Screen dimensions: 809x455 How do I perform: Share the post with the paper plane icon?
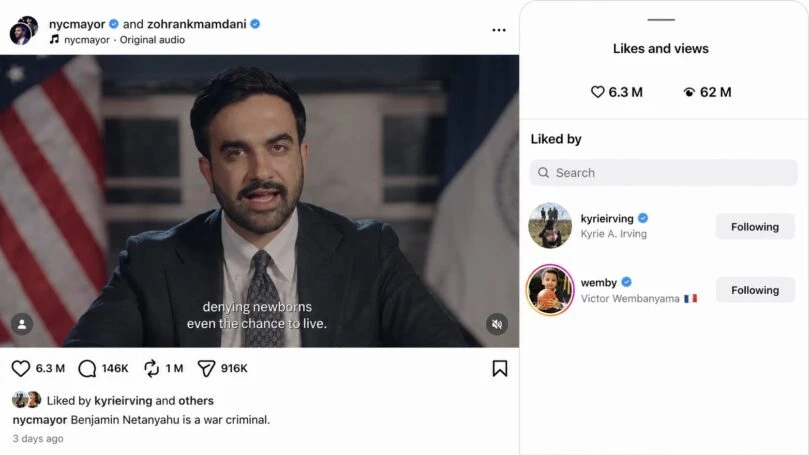206,368
